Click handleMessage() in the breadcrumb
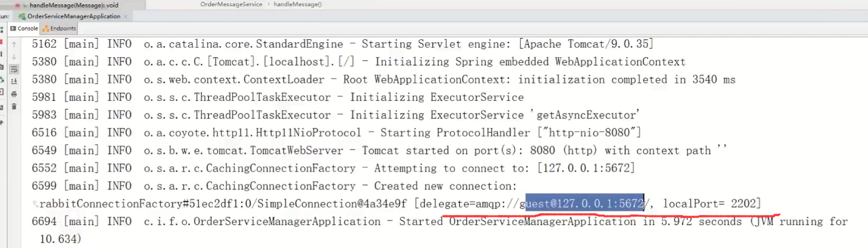This screenshot has width=868, height=248. (297, 4)
